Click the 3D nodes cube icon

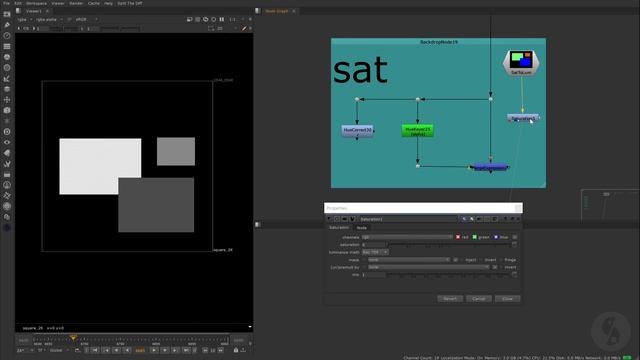[x=7, y=110]
